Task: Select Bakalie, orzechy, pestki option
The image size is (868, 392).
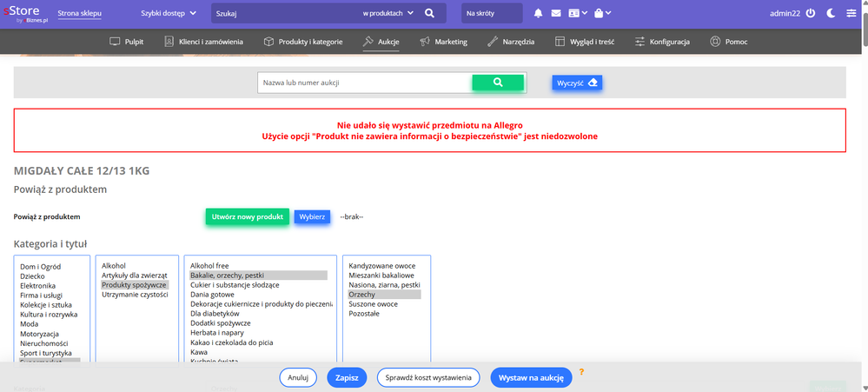Action: coord(259,276)
